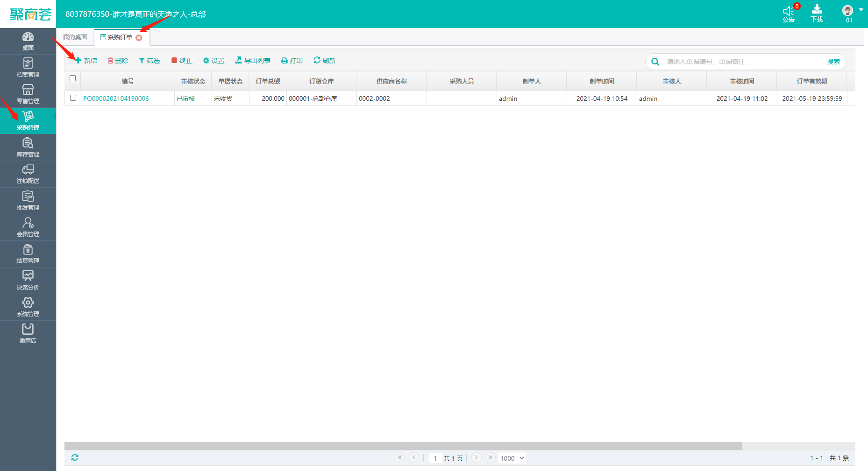Sort by 订货仓库 column header
The width and height of the screenshot is (868, 471).
321,81
